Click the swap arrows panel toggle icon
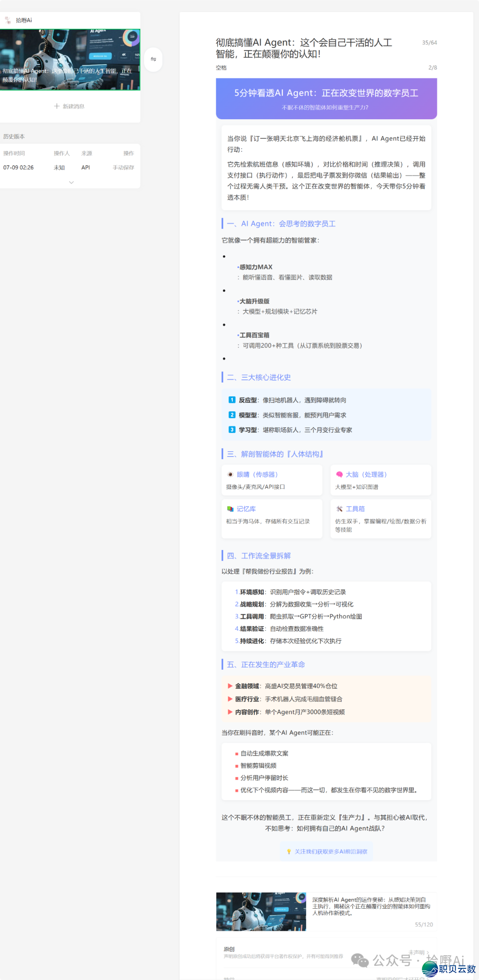 [153, 59]
